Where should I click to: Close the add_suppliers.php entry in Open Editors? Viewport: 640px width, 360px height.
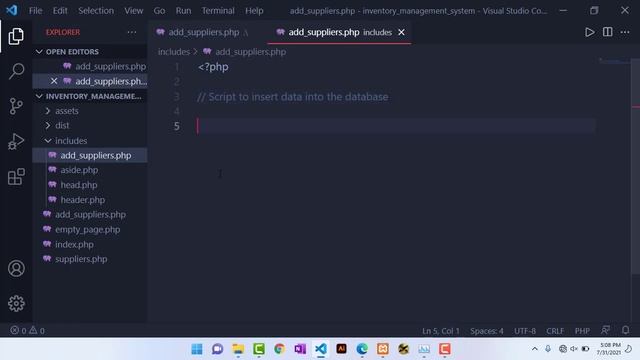(54, 81)
